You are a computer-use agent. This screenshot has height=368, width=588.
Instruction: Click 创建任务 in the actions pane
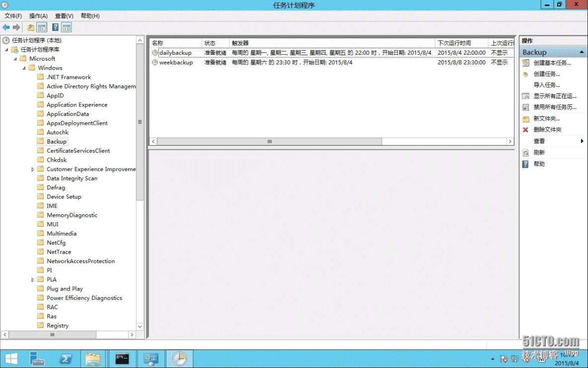pos(546,74)
